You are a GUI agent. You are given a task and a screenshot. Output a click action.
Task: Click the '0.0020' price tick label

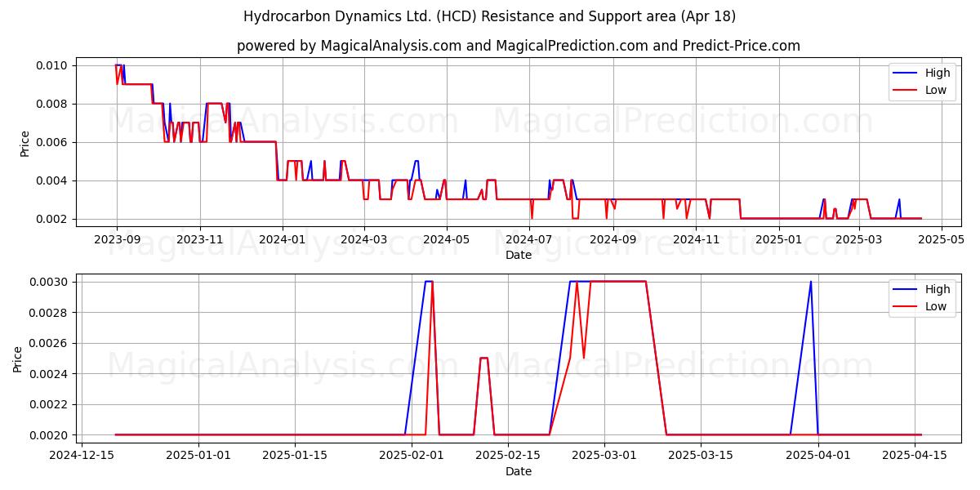[x=51, y=435]
